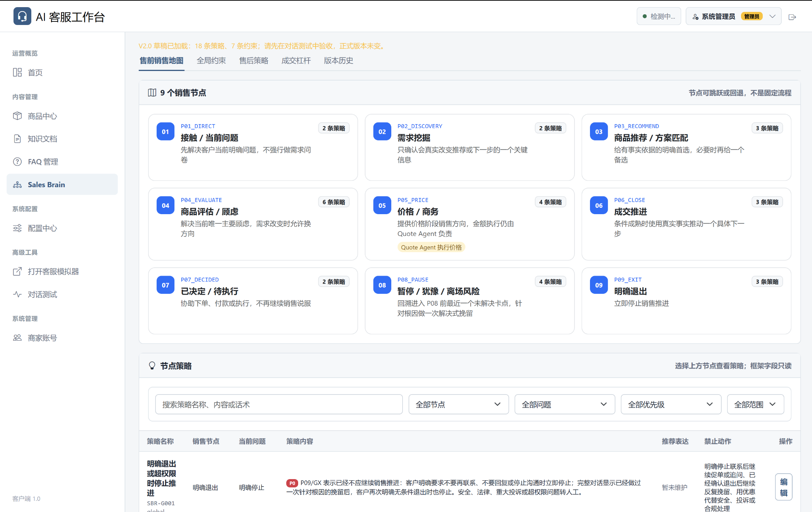The image size is (812, 512).
Task: Click the blue 05 node number badge
Action: (x=382, y=205)
